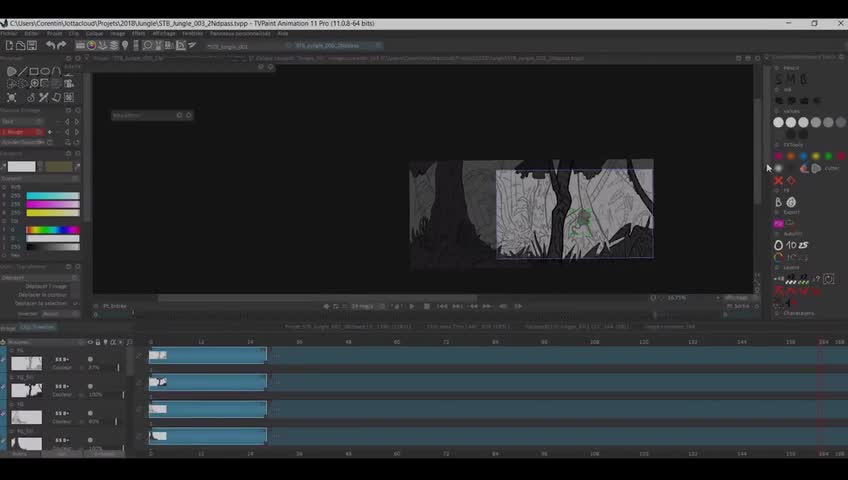Click the paper plane toolbar icon
Viewport: 848px width, 480px height.
pyautogui.click(x=192, y=45)
